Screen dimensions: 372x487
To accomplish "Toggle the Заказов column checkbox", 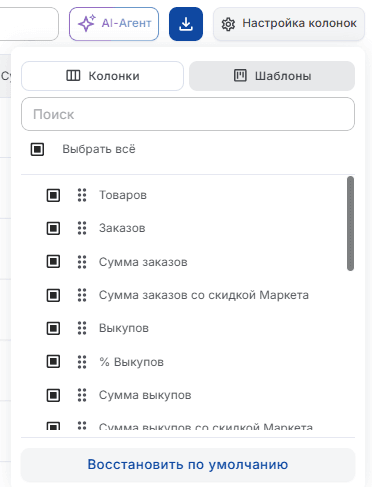I will coord(53,228).
